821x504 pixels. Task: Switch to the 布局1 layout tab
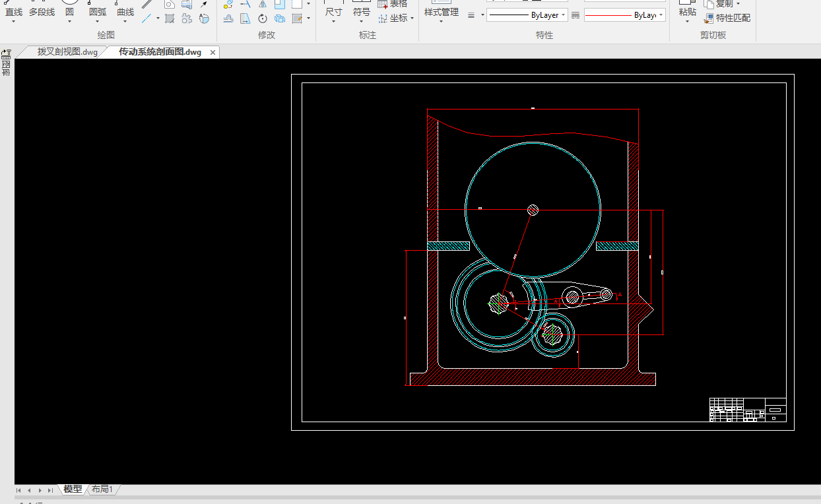coord(102,489)
